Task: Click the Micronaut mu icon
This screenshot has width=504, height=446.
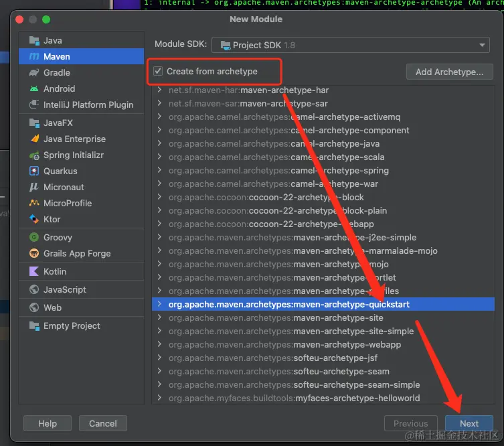Action: click(34, 187)
